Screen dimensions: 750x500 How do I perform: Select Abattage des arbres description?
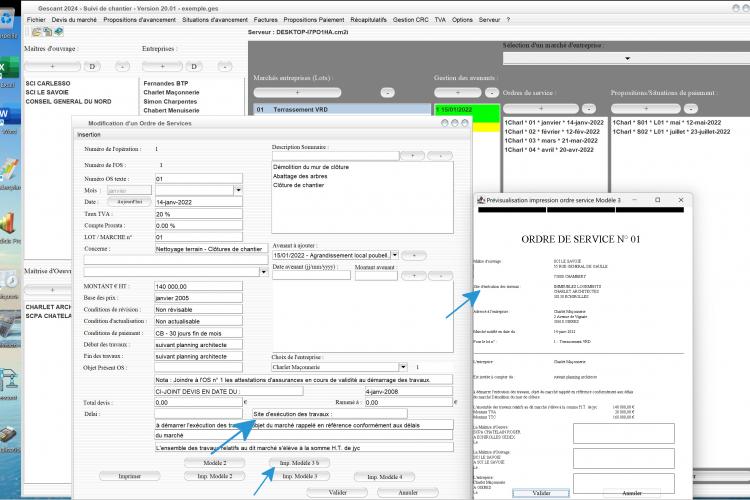300,176
